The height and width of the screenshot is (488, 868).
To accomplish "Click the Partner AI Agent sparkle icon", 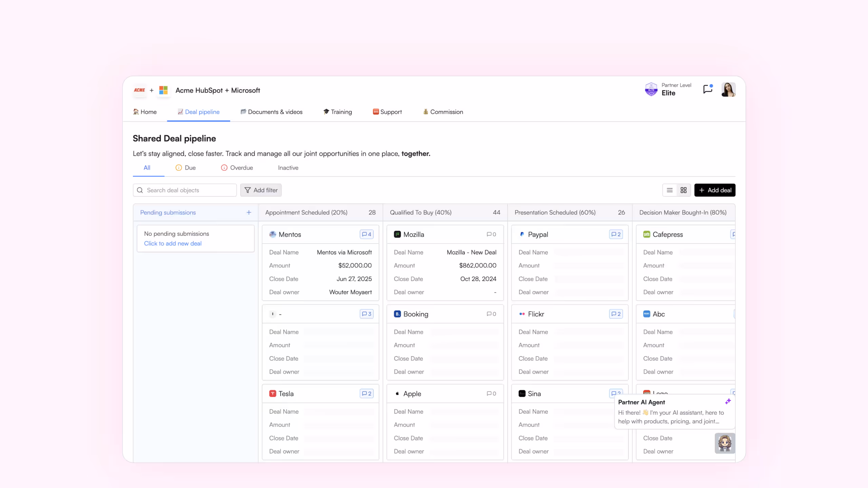I will [728, 402].
